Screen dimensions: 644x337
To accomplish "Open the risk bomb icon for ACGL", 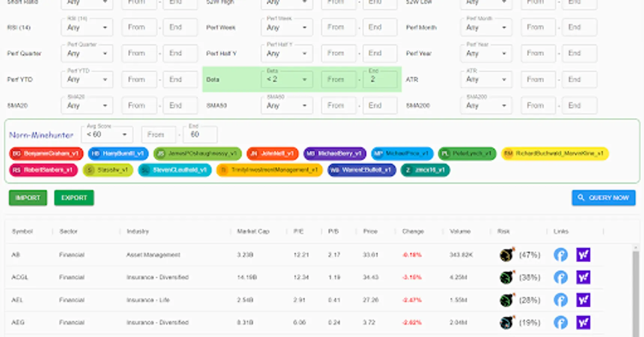I will click(507, 277).
